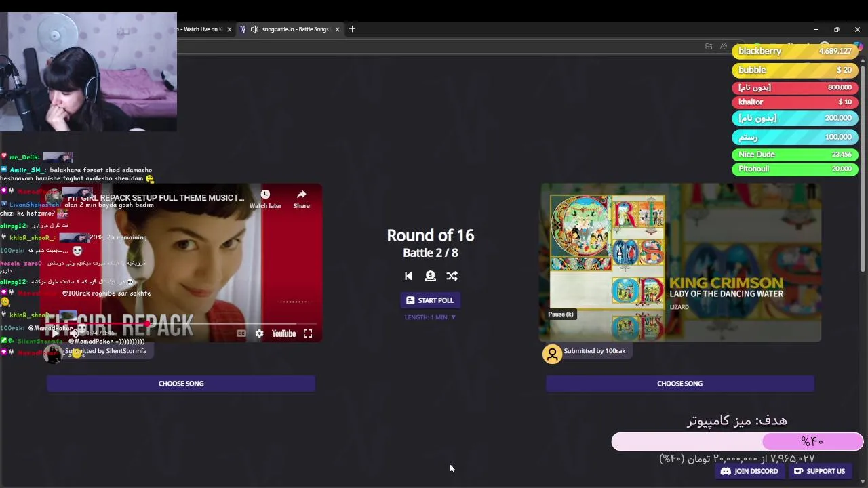
Task: Click the round coin icon between the arrows
Action: (430, 276)
